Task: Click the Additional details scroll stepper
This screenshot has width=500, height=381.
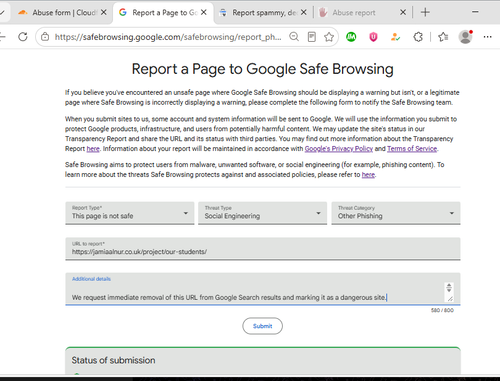Action: (449, 287)
